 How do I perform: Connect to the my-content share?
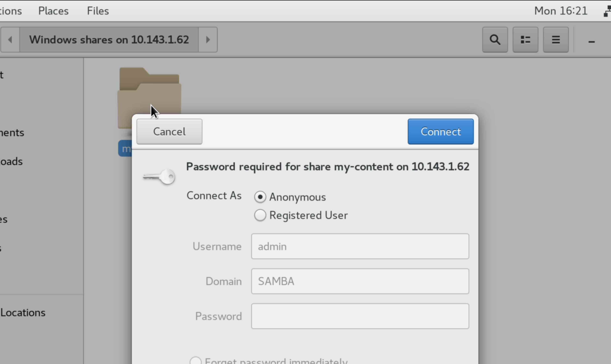(x=441, y=131)
